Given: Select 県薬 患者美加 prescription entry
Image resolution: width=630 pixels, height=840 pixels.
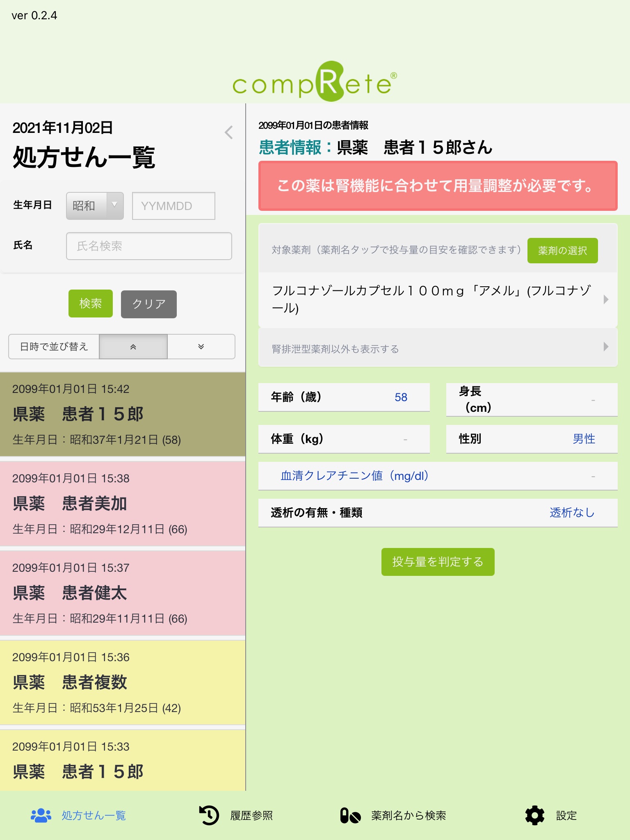Looking at the screenshot, I should click(123, 504).
